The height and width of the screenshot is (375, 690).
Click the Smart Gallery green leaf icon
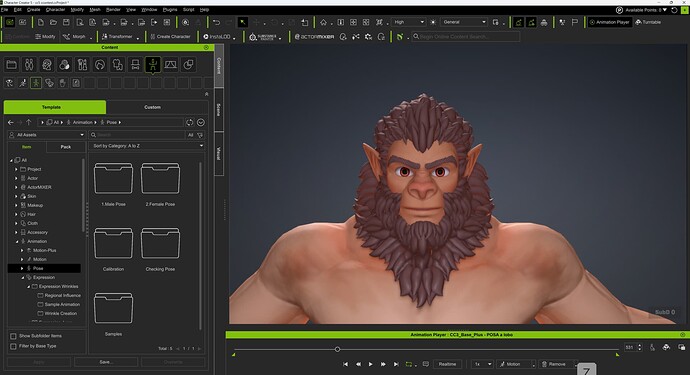point(400,37)
